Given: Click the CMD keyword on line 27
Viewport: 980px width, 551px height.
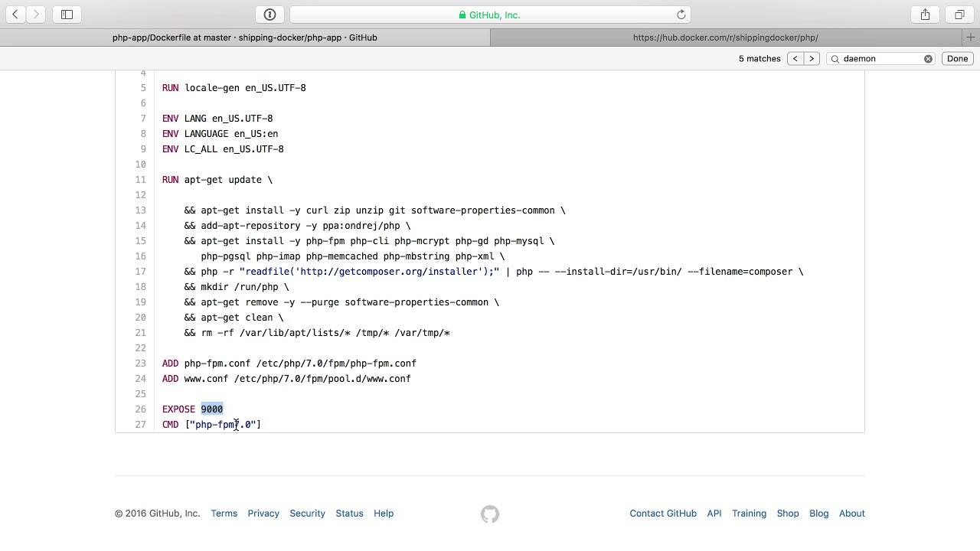Looking at the screenshot, I should pyautogui.click(x=170, y=425).
